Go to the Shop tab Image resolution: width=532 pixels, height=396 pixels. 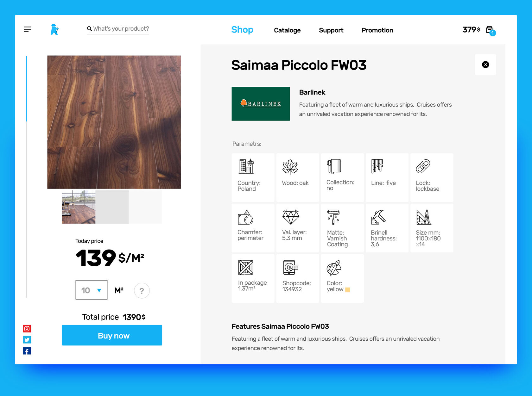point(242,30)
